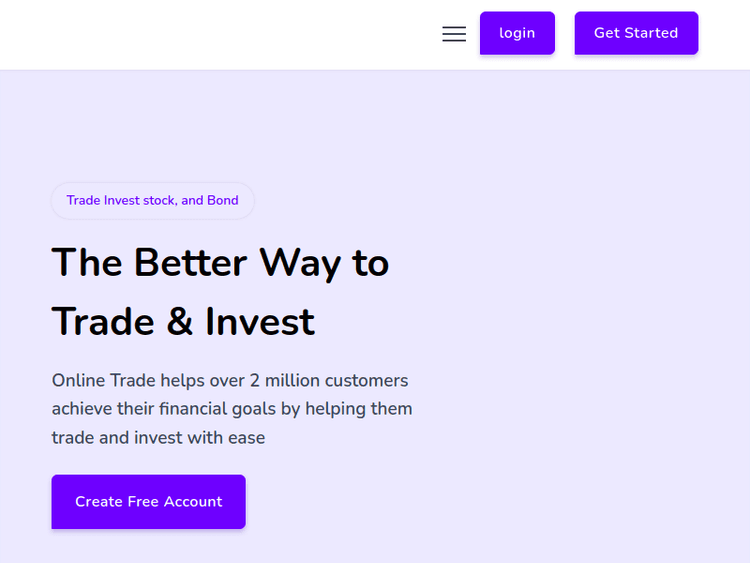
Task: Select the 'Trade Invest stock, and Bond' badge
Action: [x=152, y=200]
